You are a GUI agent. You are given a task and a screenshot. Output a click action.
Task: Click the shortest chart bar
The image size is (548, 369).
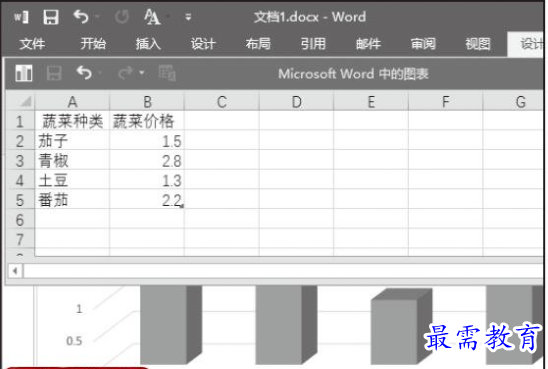pyautogui.click(x=401, y=327)
